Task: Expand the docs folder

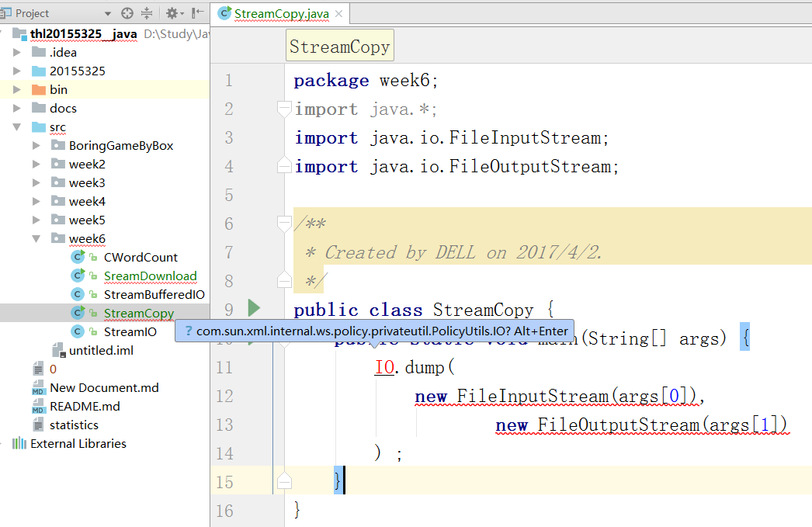Action: (x=16, y=108)
